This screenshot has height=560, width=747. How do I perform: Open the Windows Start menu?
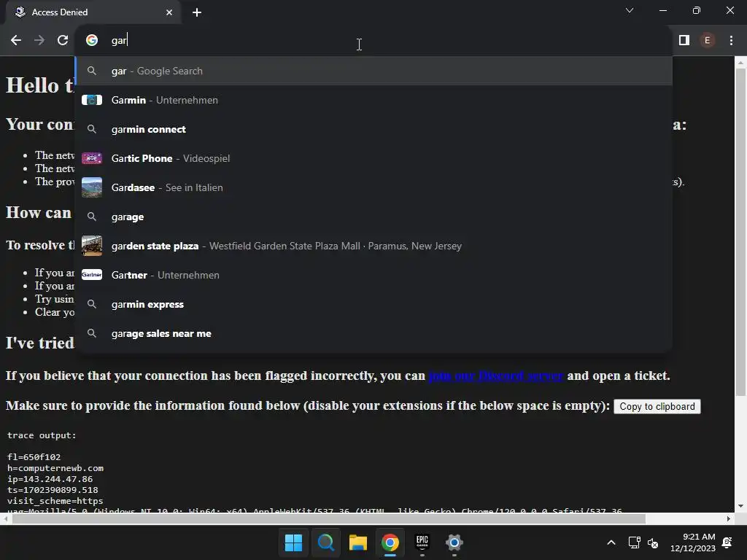[x=293, y=542]
